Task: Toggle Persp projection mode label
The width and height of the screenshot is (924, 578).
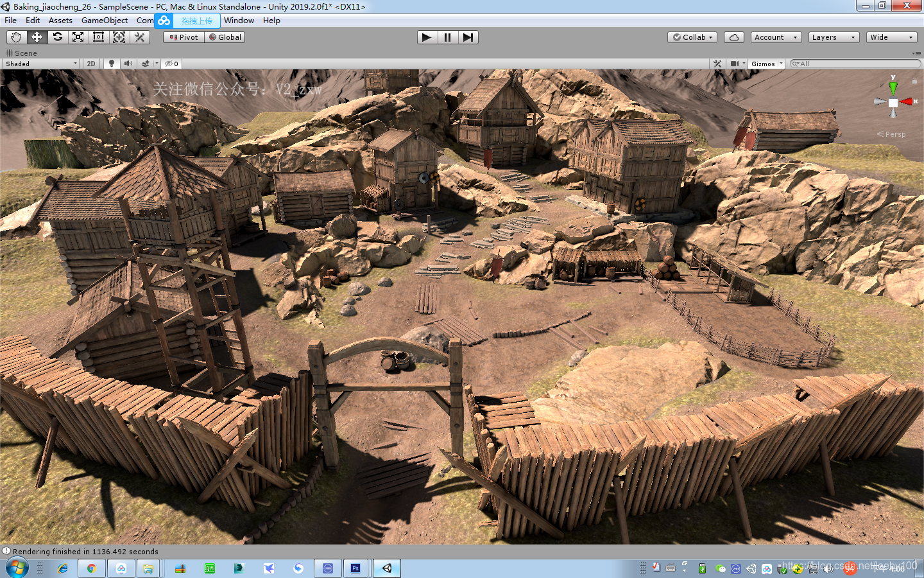Action: pyautogui.click(x=892, y=134)
